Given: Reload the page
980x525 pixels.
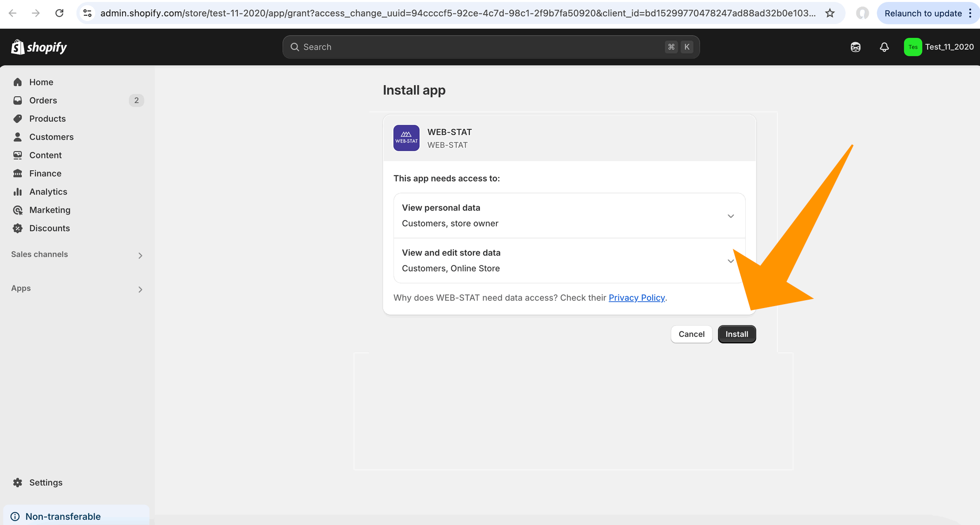Looking at the screenshot, I should 59,13.
